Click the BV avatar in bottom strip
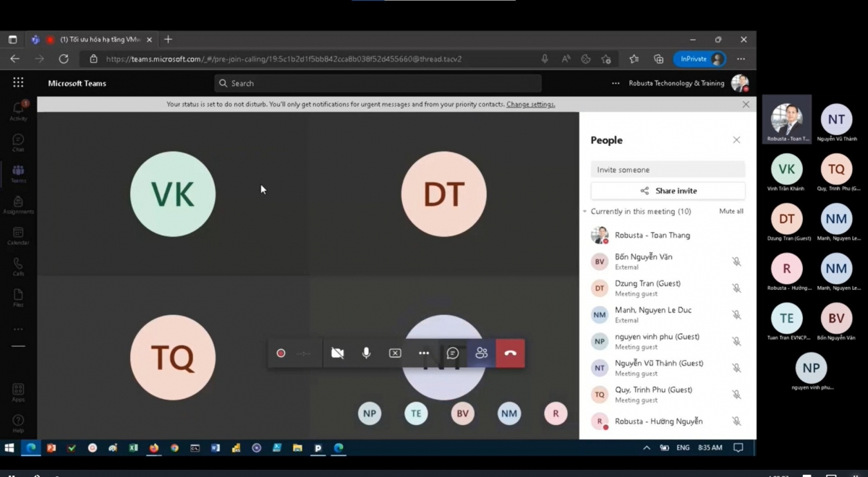868x477 pixels. pos(462,413)
